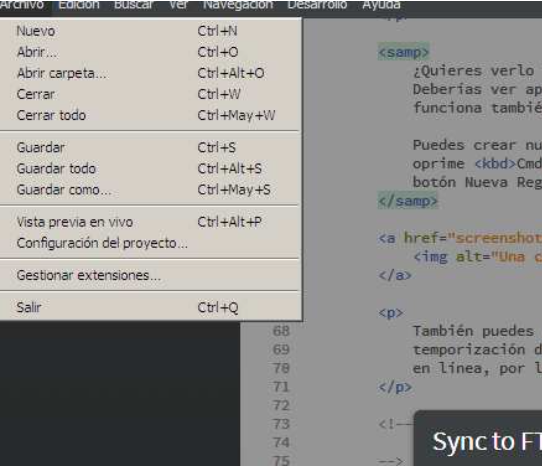Open the Ayuda menu
The image size is (542, 468).
click(381, 5)
